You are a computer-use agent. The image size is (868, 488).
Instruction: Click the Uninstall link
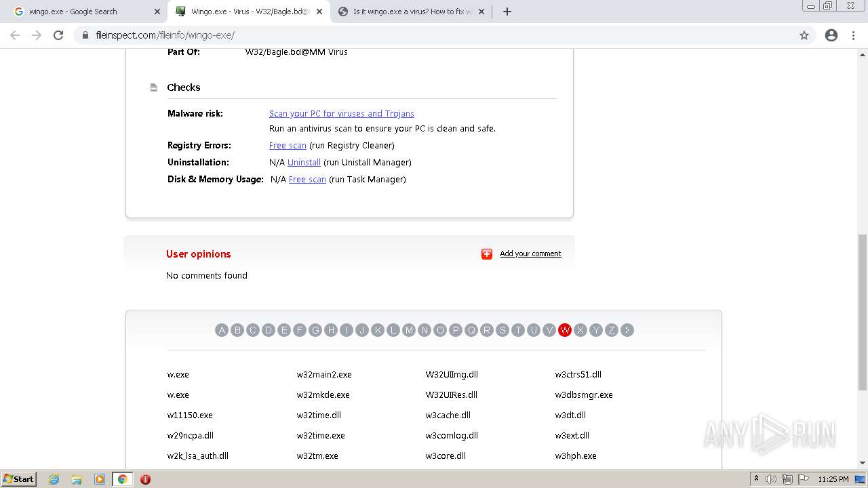click(304, 162)
